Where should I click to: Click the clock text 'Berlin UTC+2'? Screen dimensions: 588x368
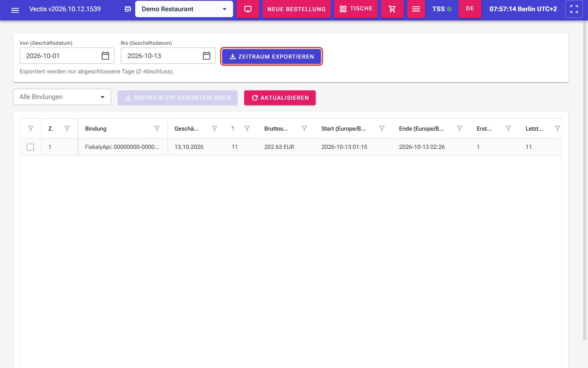coord(537,9)
